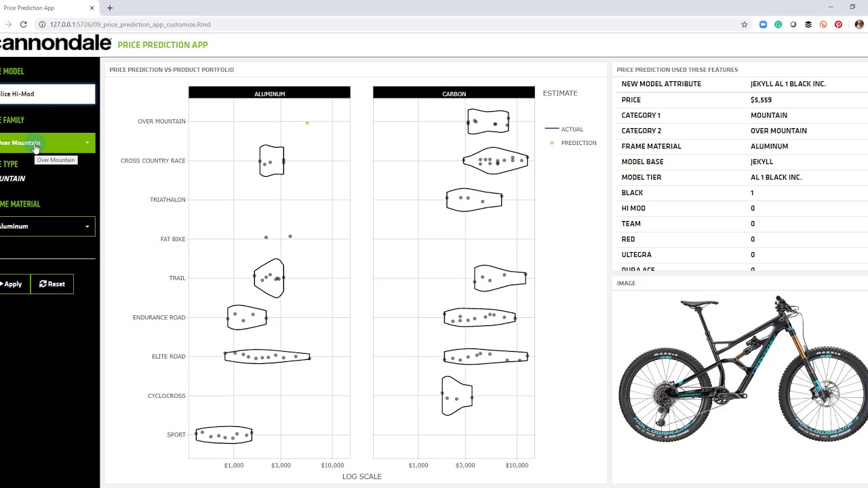The height and width of the screenshot is (488, 868).
Task: Click the Price Prediction App title
Action: [163, 45]
